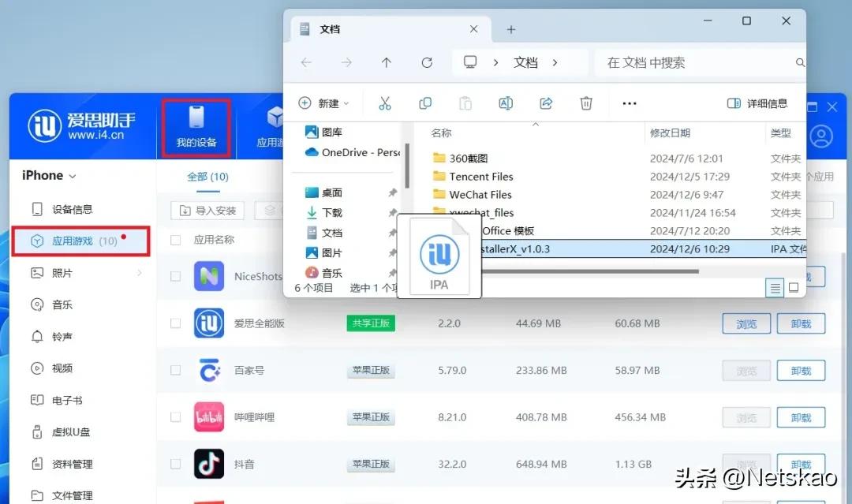This screenshot has width=852, height=504.
Task: Expand chevron after 文档 in address bar
Action: (555, 62)
